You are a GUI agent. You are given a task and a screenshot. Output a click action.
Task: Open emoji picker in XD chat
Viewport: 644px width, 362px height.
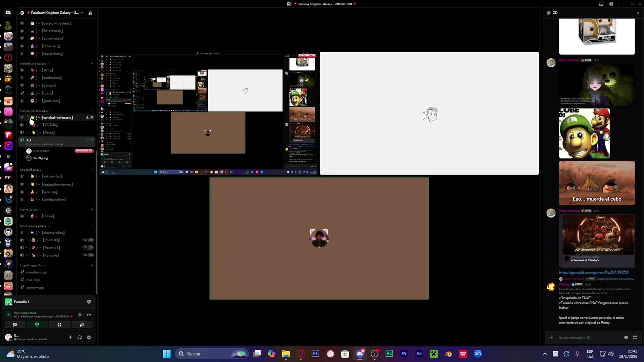coord(626,337)
